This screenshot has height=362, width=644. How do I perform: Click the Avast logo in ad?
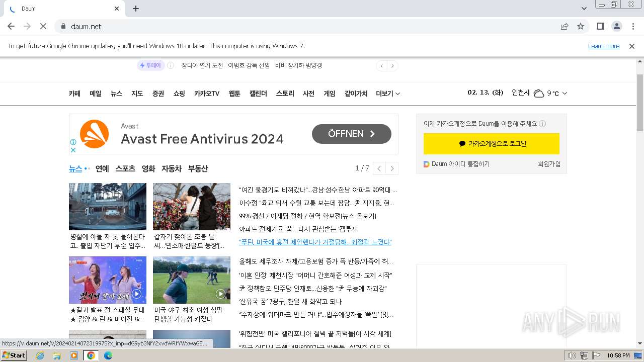click(94, 134)
